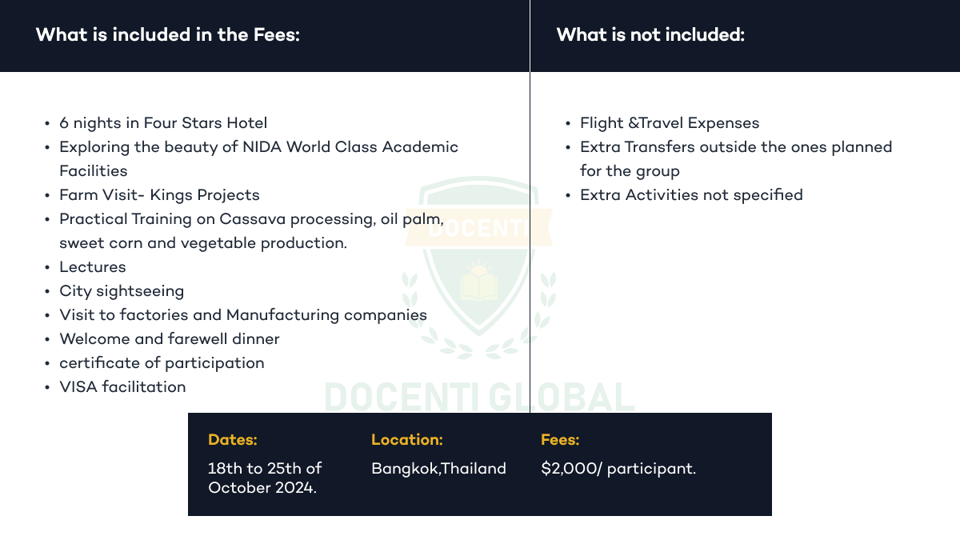Screen dimensions: 960x560
Task: Click the 'Farm Visit- Kings Projects' bullet
Action: (159, 195)
